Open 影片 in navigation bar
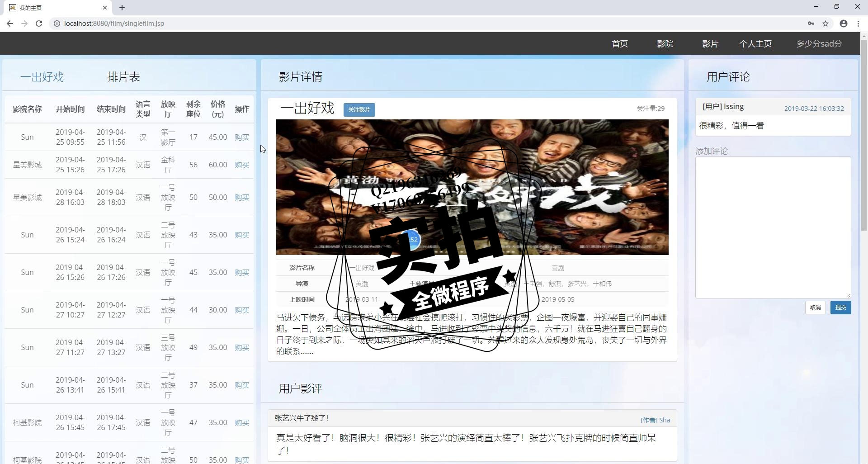 710,44
